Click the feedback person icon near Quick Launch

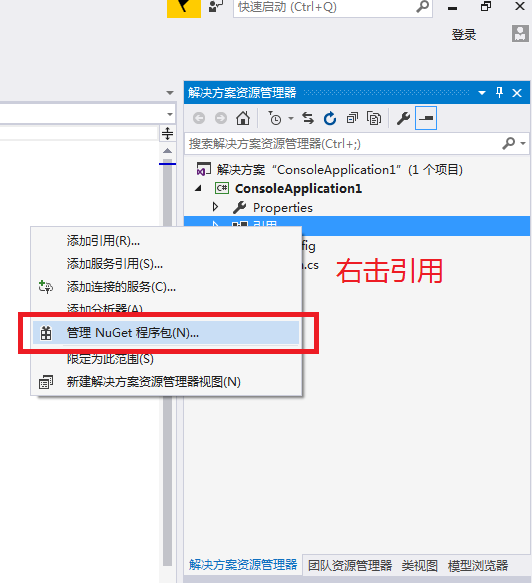pos(216,6)
